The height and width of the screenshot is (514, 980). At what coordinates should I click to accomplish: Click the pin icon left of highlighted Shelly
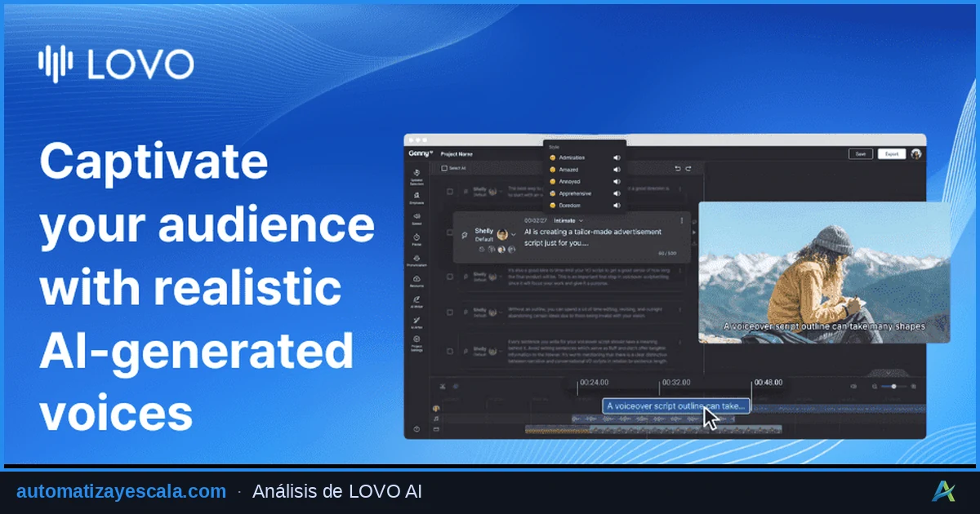[464, 235]
